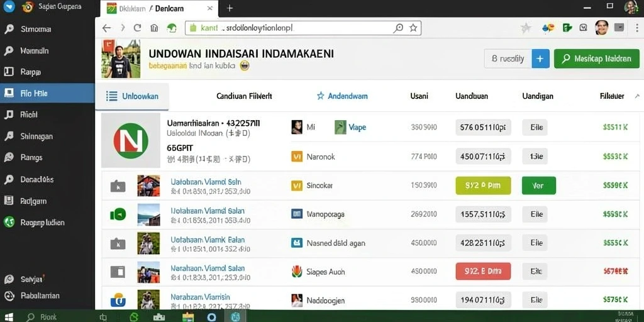Click the browser profile avatar icon

tap(602, 28)
